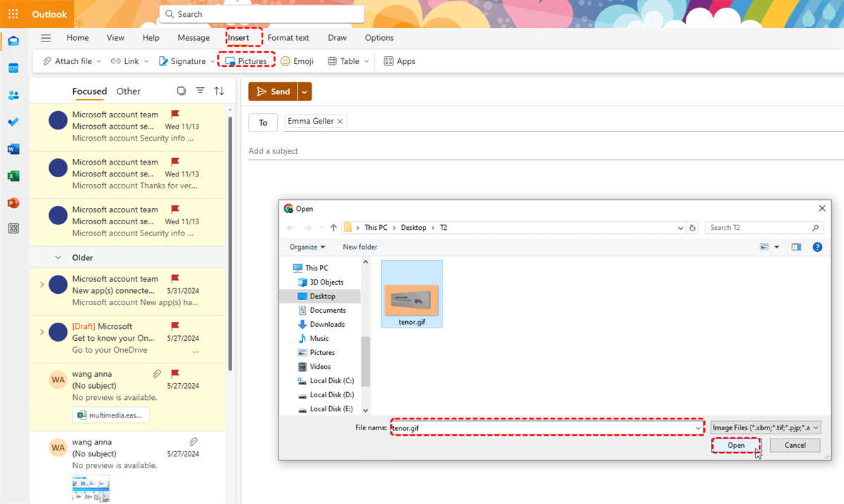Image resolution: width=844 pixels, height=504 pixels.
Task: Switch to the Format text tab
Action: pyautogui.click(x=288, y=38)
